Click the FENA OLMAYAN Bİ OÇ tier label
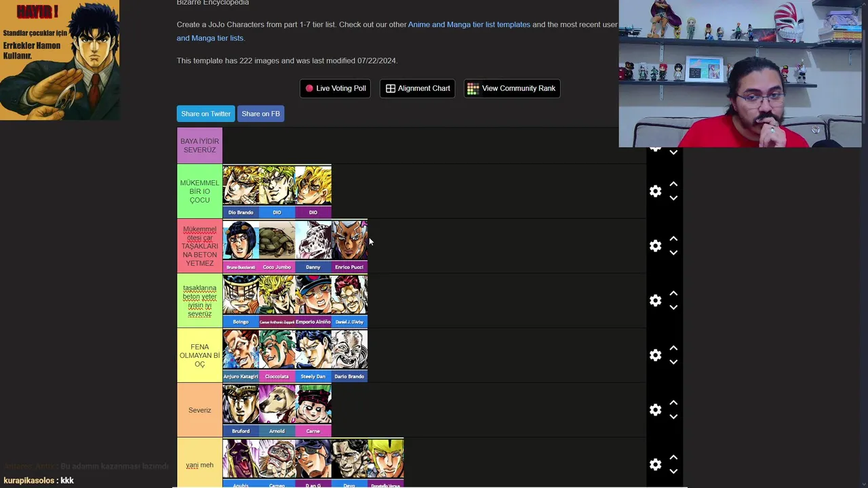The image size is (868, 488). tap(199, 355)
